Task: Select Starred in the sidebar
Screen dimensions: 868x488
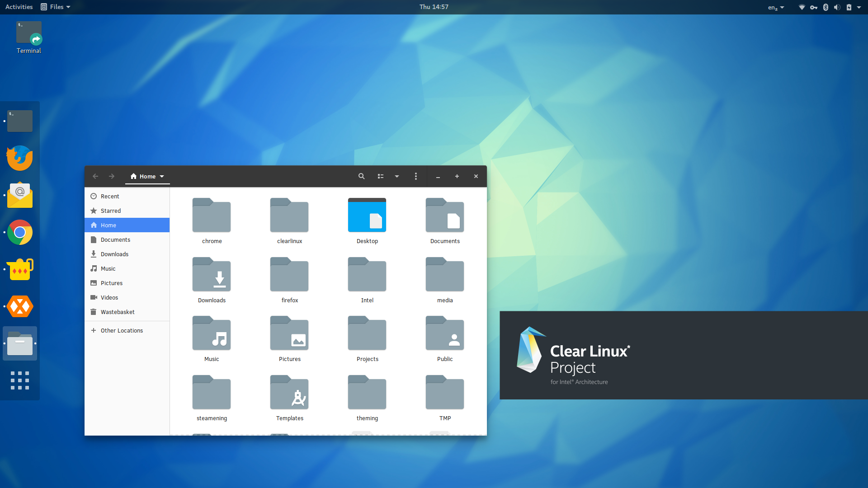Action: tap(127, 211)
